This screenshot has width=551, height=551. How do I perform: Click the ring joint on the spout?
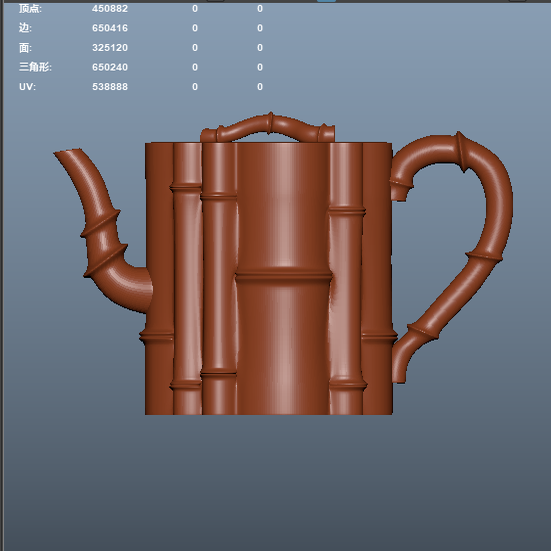click(x=101, y=223)
